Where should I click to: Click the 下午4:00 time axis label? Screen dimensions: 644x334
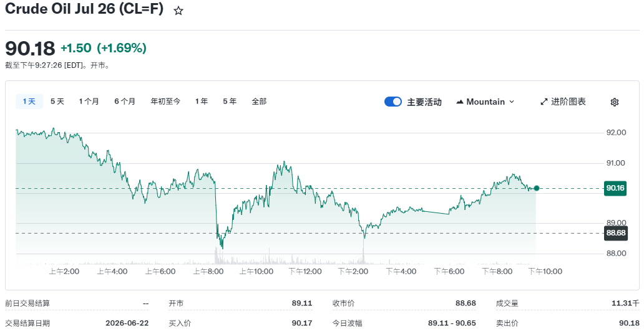(x=401, y=272)
